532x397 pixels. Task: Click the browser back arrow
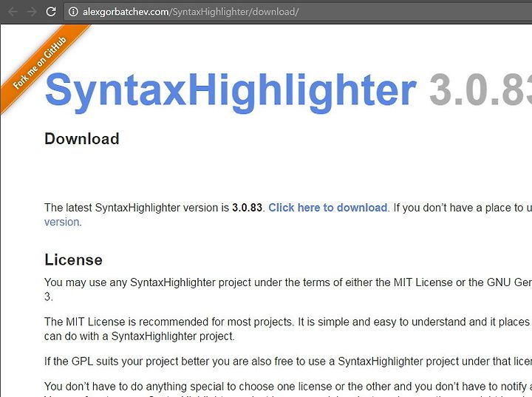click(13, 12)
